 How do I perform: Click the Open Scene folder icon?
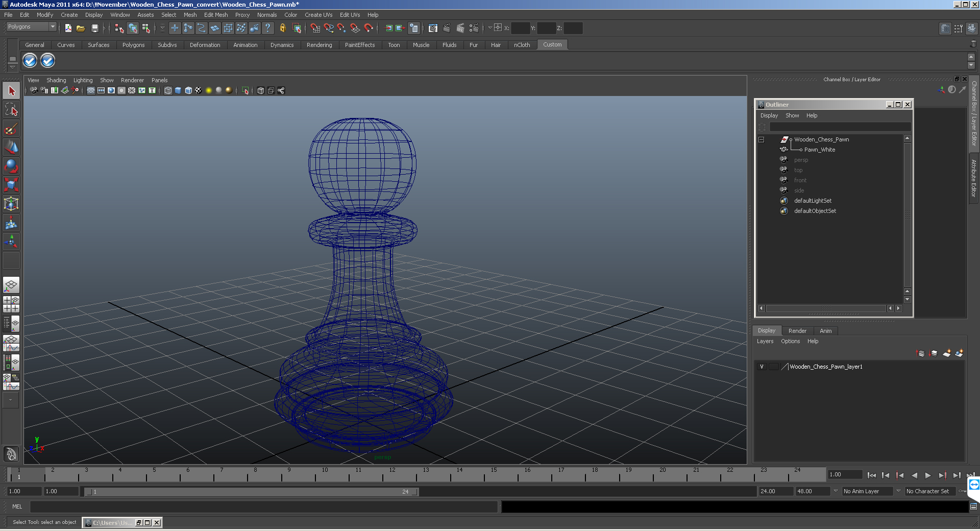point(81,28)
